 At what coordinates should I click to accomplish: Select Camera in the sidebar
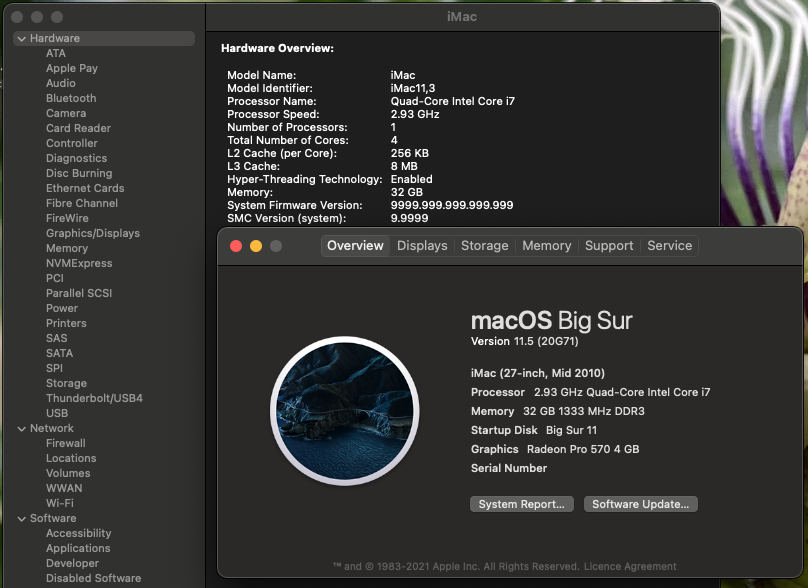[66, 113]
